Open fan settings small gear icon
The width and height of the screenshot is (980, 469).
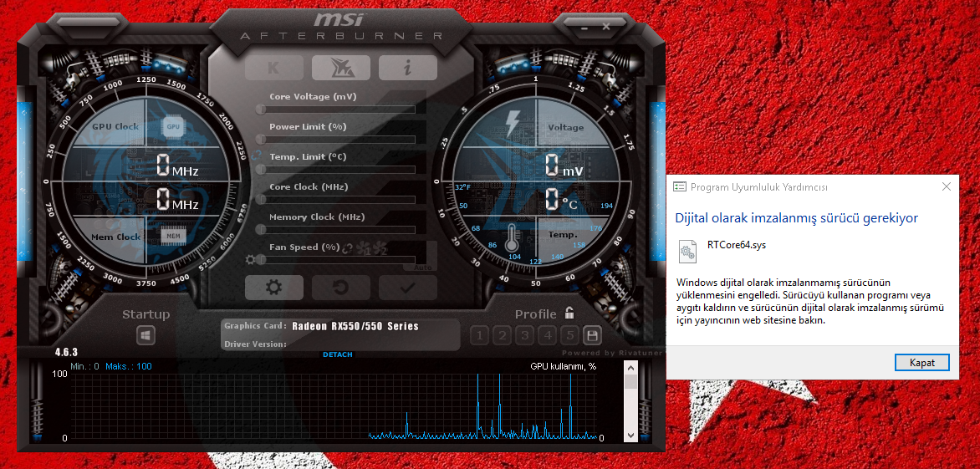[250, 259]
